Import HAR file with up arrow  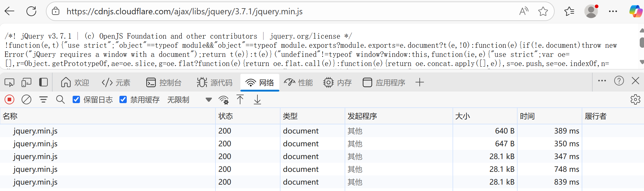[x=240, y=99]
